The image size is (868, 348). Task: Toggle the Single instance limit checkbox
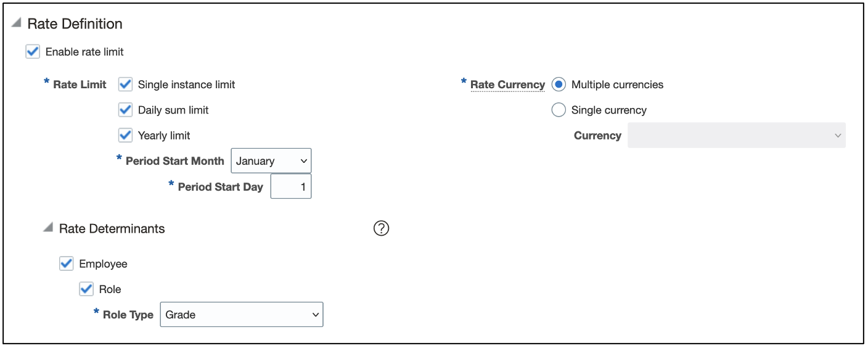125,84
